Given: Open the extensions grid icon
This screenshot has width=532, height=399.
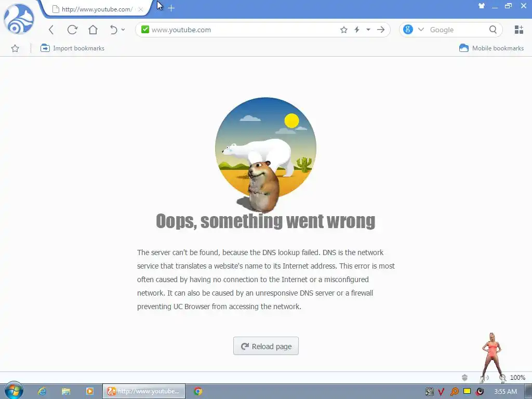Looking at the screenshot, I should point(519,30).
